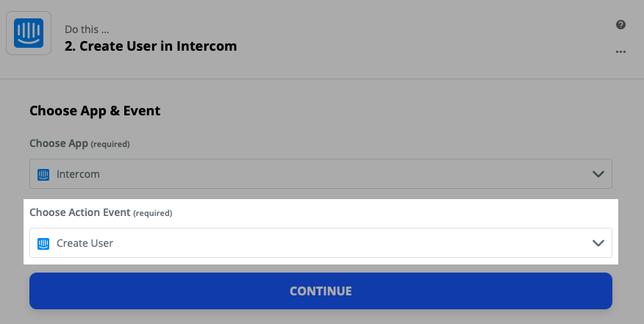Select the step title '2. Create User in Intercom'

pos(151,46)
